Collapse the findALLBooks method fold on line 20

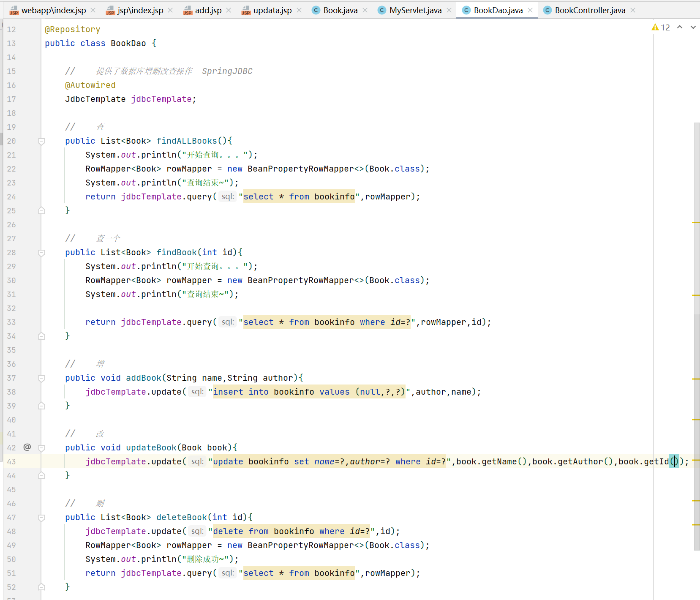pos(41,141)
